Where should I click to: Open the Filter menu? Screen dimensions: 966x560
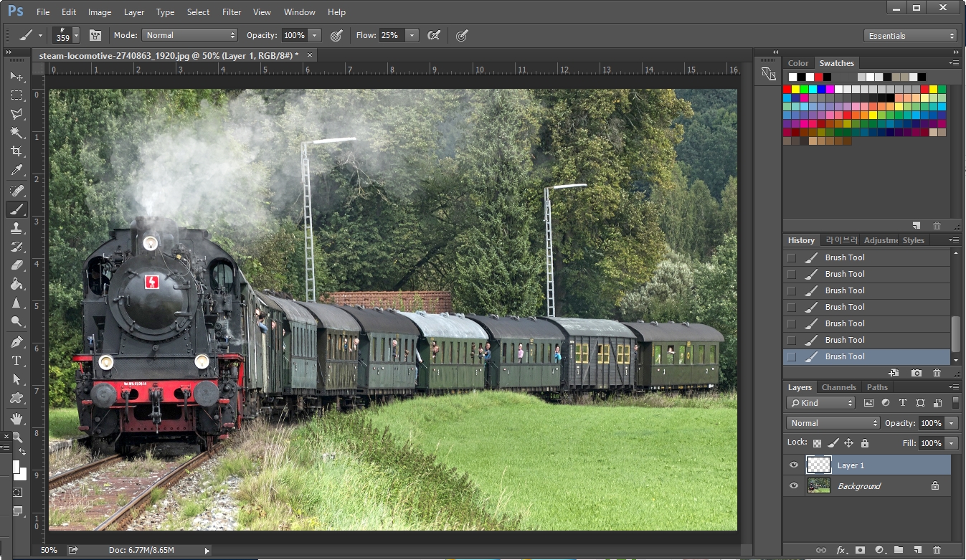[232, 12]
